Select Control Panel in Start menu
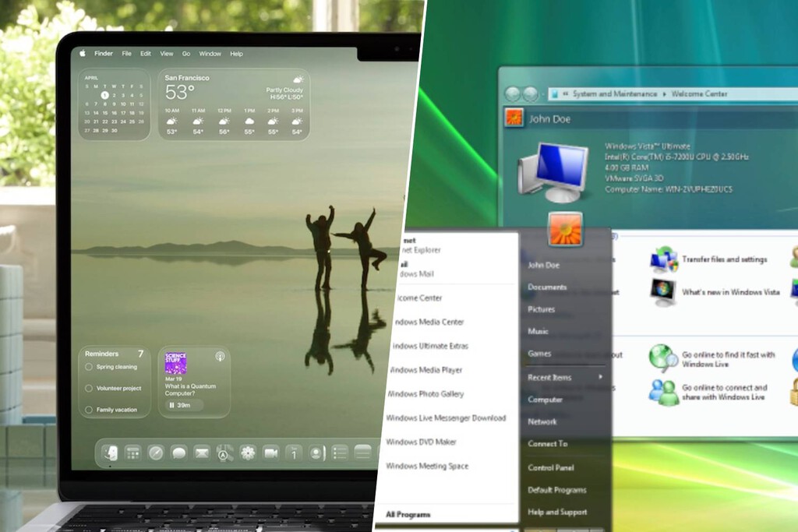 point(550,468)
